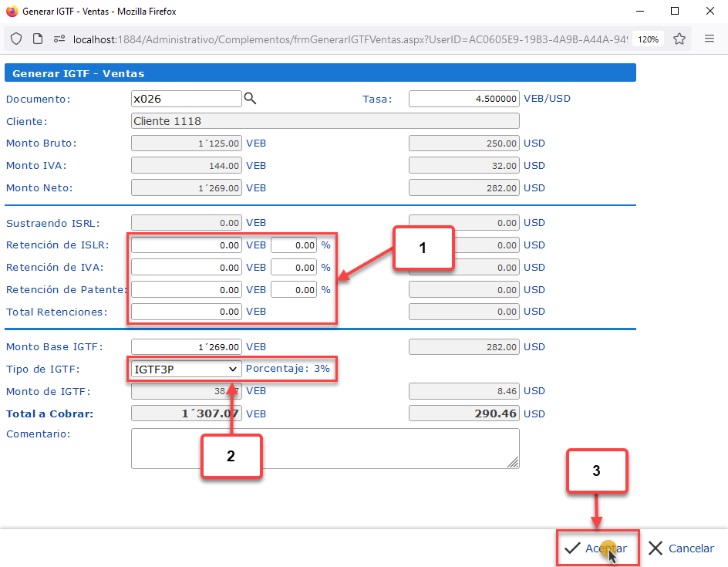This screenshot has height=567, width=728.
Task: Click the browser URL address bar
Action: [351, 39]
